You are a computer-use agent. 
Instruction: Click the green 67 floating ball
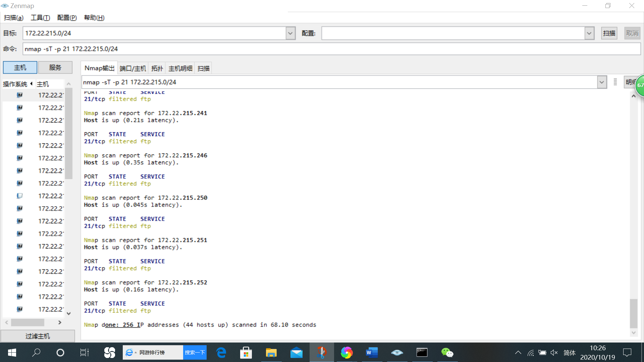pyautogui.click(x=640, y=85)
